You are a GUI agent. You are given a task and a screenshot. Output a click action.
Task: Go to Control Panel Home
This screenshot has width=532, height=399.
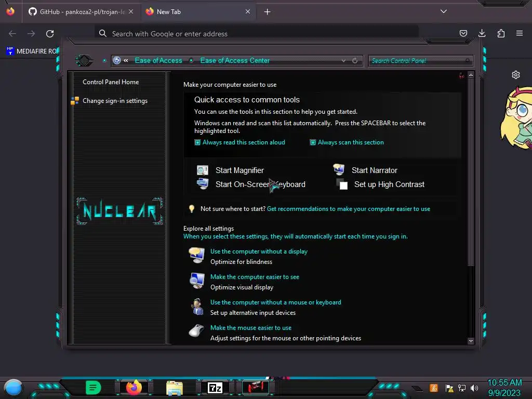point(111,82)
